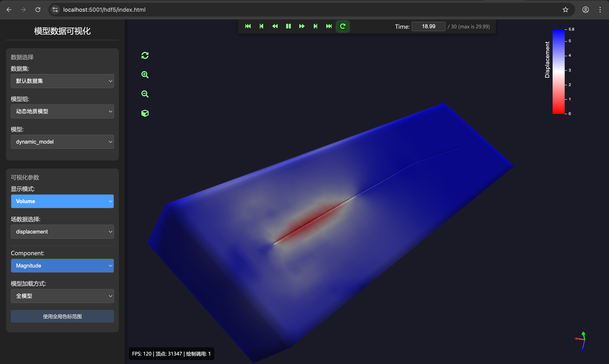This screenshot has height=364, width=609.
Task: Open the Magnitude component dropdown
Action: click(62, 266)
